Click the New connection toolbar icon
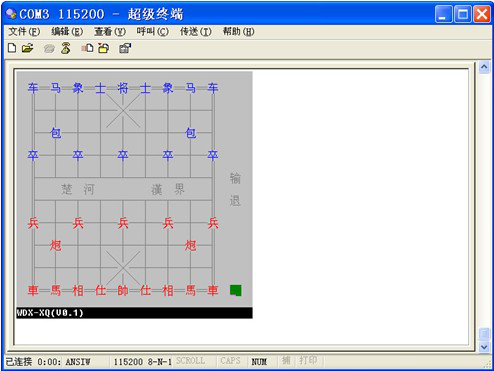Viewport: 494px width, 371px height. 12,48
